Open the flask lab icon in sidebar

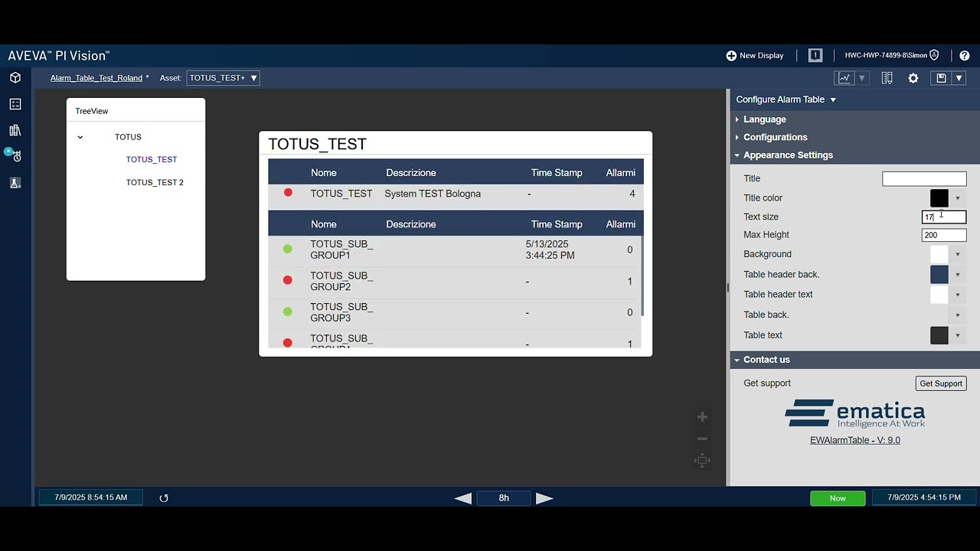pyautogui.click(x=15, y=183)
